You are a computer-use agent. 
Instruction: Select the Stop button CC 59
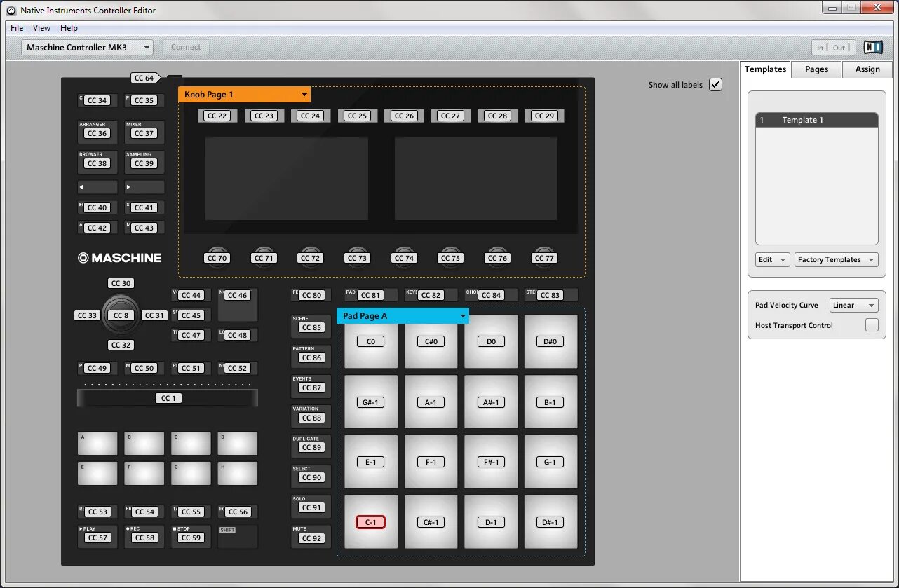191,536
